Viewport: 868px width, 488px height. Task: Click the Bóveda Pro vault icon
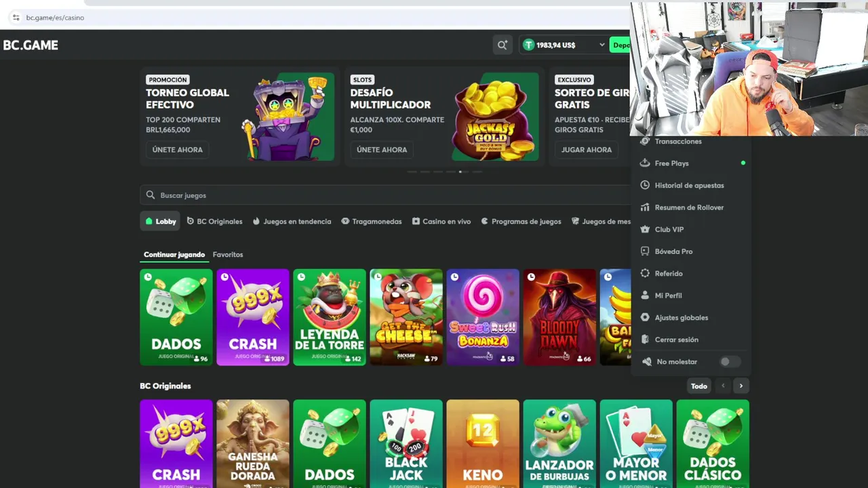point(645,251)
